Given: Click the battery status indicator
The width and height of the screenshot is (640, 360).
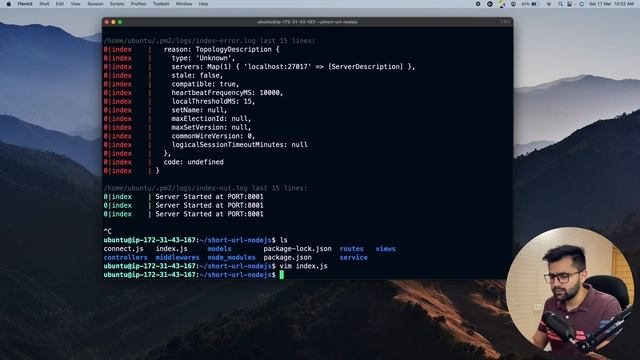Looking at the screenshot, I should click(530, 4).
